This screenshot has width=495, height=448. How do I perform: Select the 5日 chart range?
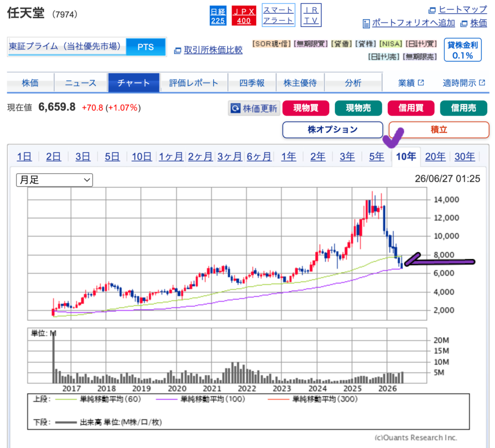[x=112, y=156]
